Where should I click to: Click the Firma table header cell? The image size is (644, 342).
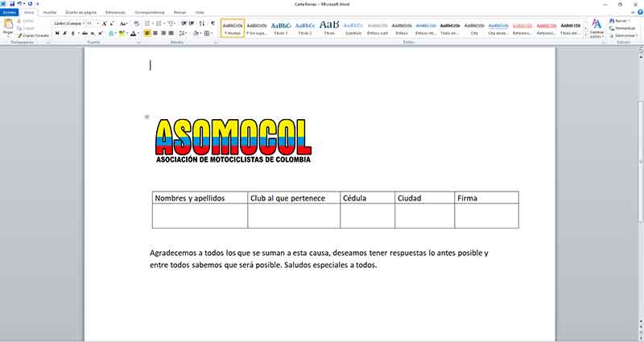click(487, 198)
